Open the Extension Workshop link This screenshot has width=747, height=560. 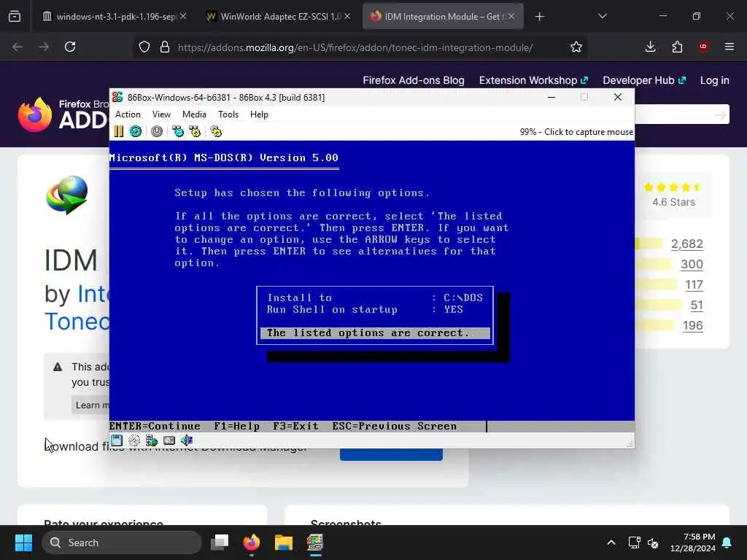pyautogui.click(x=533, y=80)
